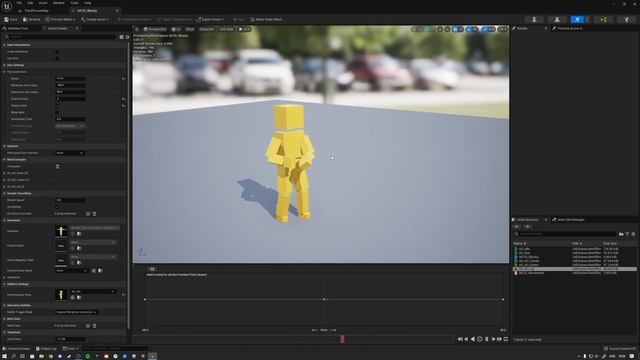Image resolution: width=640 pixels, height=360 pixels.
Task: Click Browse in the asset toolbar
Action: [x=32, y=19]
